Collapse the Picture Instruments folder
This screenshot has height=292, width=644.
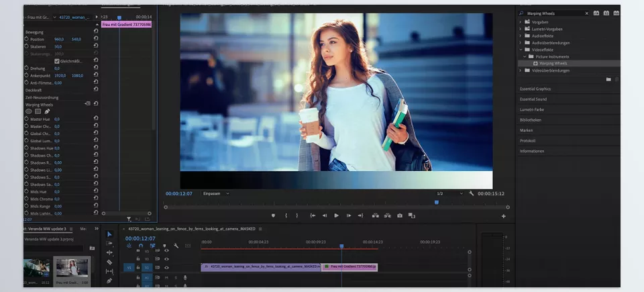click(x=525, y=56)
